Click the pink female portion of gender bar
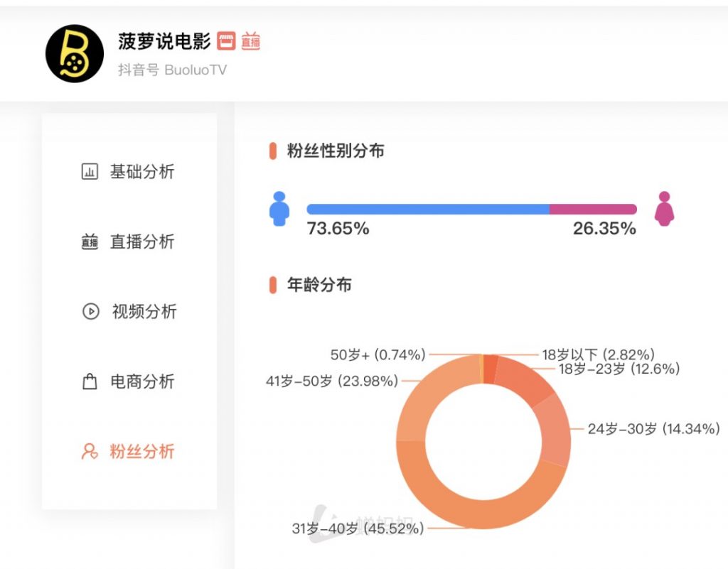728x569 pixels. click(x=592, y=209)
